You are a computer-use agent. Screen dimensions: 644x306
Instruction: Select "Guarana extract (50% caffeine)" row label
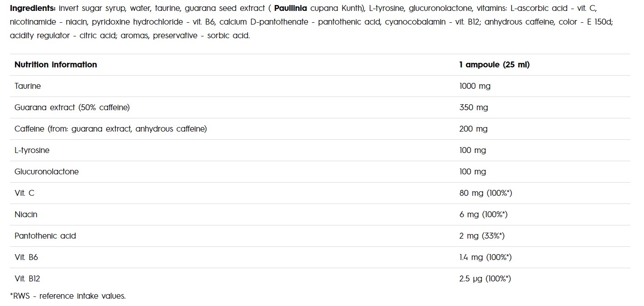coord(72,107)
